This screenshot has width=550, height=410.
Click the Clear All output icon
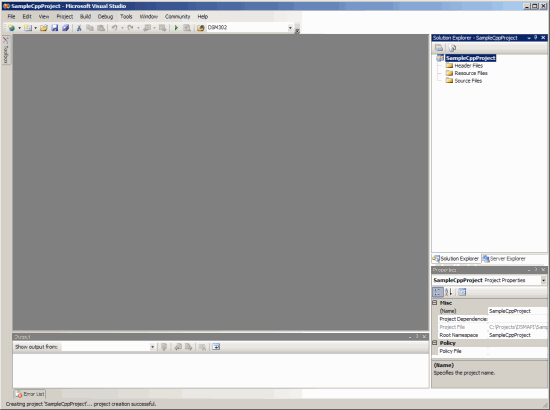point(202,347)
